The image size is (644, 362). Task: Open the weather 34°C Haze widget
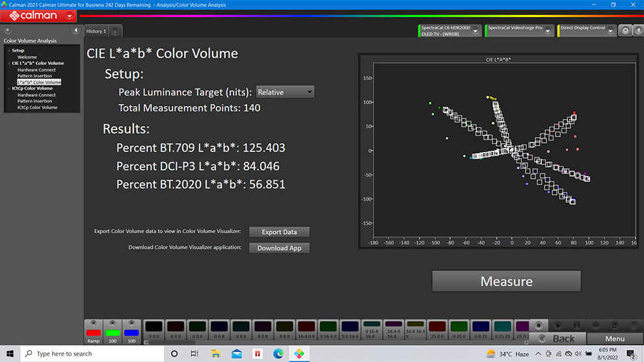(x=507, y=354)
